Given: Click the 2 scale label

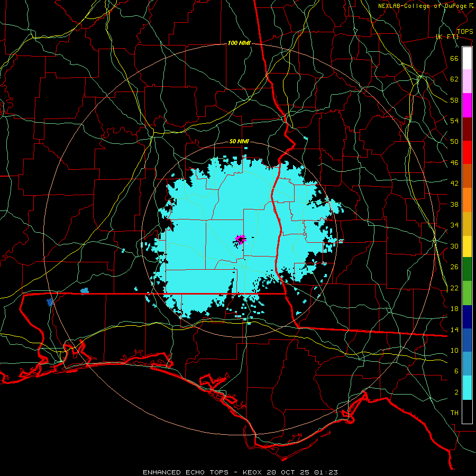Looking at the screenshot, I should [456, 392].
